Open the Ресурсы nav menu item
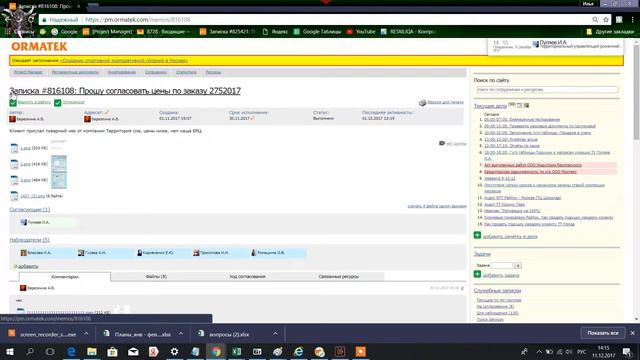Viewport: 640px width, 360px height. (213, 72)
